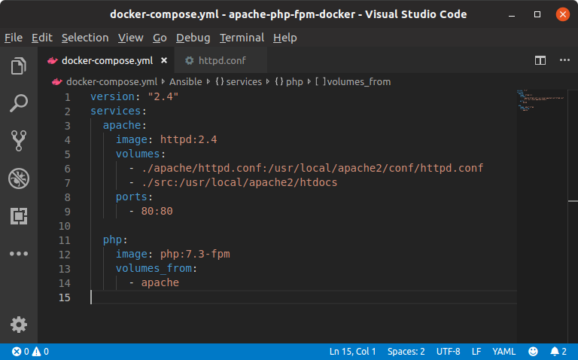Screen dimensions: 578x360
Task: Click the 'ports' key on line 8
Action: coord(131,197)
